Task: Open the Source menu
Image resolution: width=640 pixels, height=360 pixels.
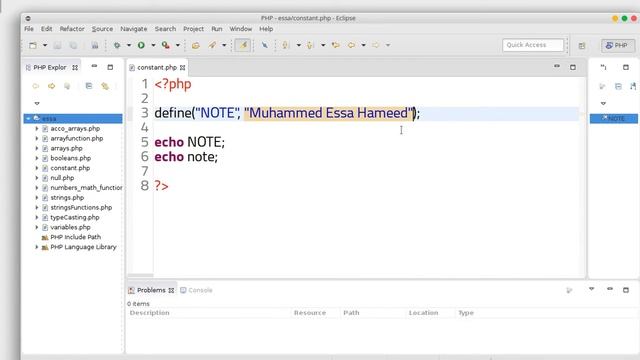Action: [102, 29]
